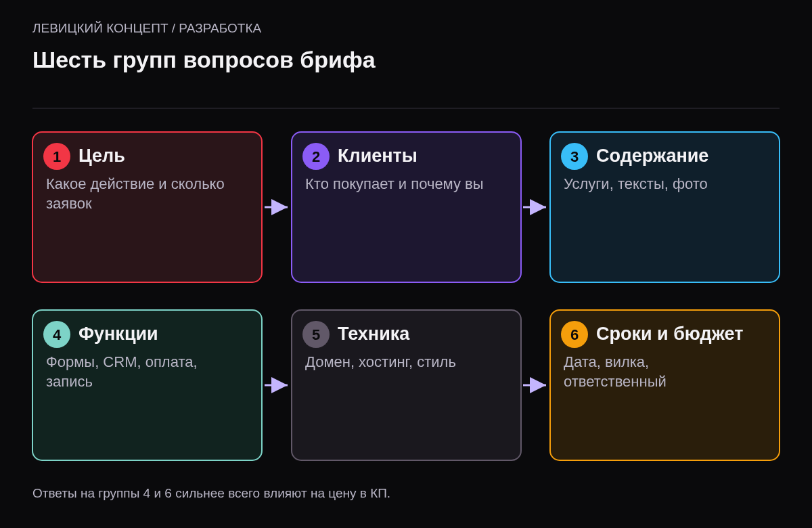Viewport: 812px width, 528px height.
Task: Select the Функции card title
Action: [118, 334]
